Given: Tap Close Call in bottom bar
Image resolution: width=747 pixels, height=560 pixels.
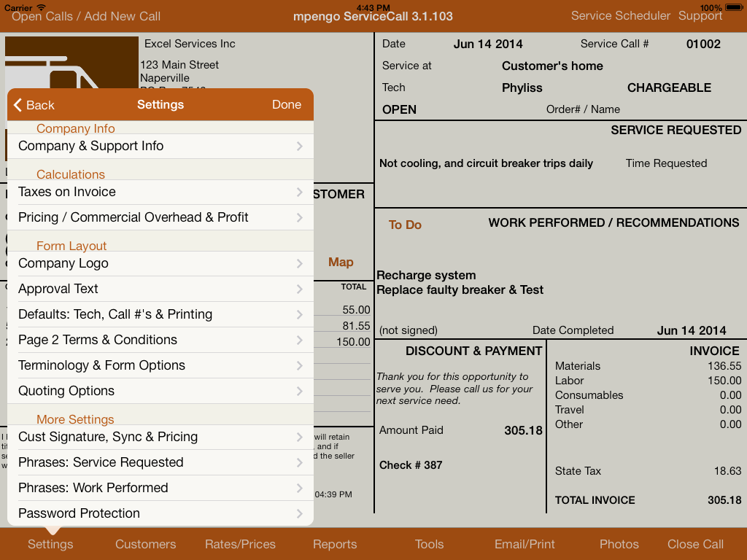Looking at the screenshot, I should [695, 544].
